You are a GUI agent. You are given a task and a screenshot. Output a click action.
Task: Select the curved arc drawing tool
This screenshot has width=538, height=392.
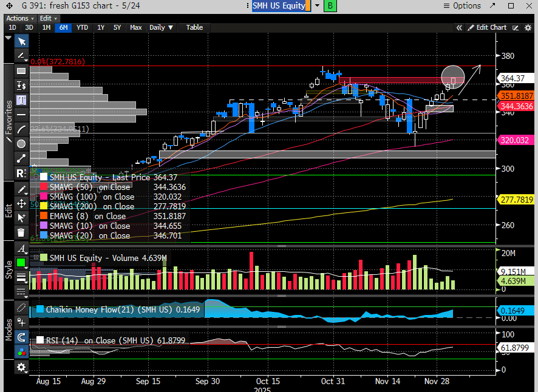click(21, 129)
